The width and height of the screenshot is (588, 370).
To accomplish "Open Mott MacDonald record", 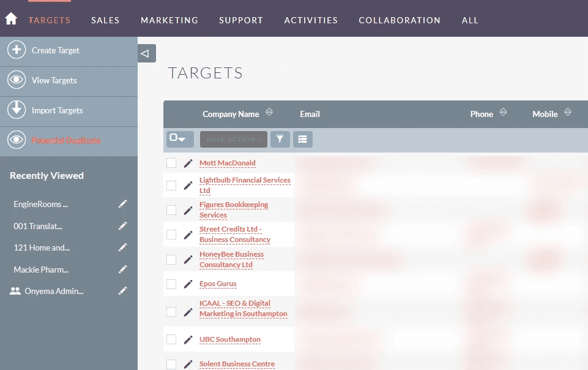I will click(227, 163).
